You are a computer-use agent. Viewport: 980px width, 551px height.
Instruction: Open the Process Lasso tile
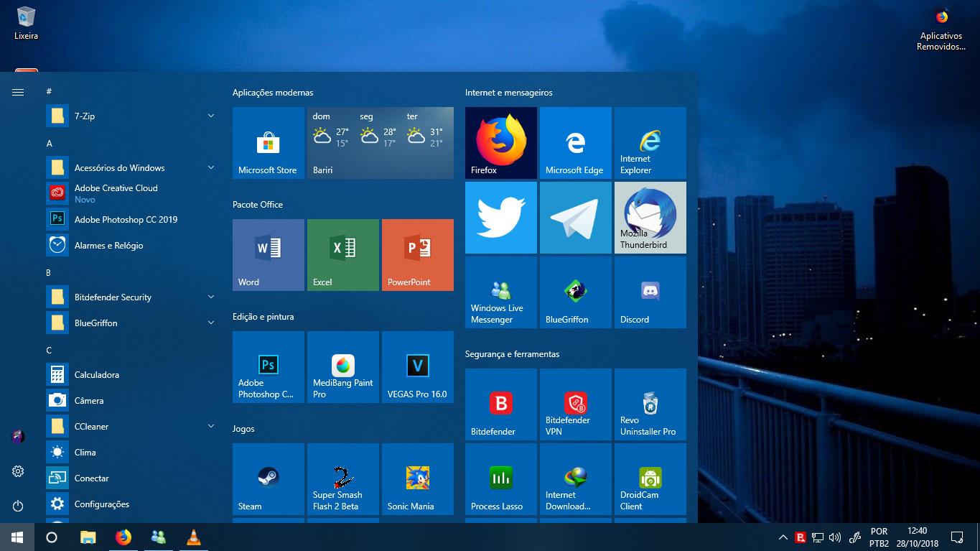(x=501, y=479)
